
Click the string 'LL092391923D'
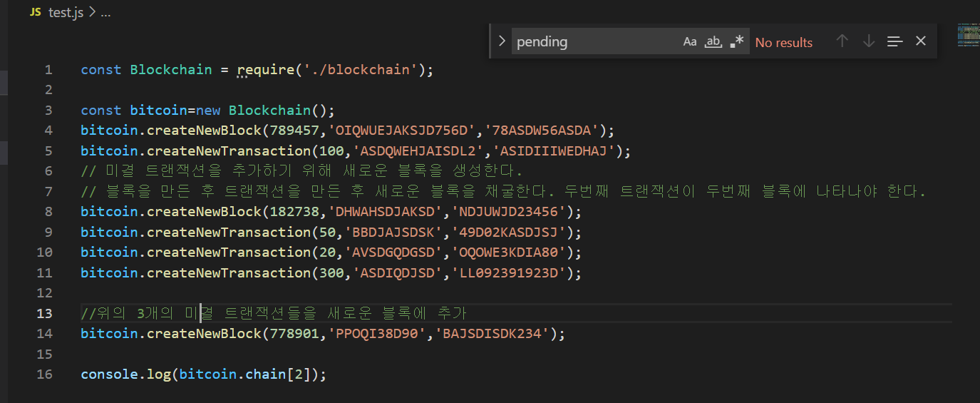pyautogui.click(x=508, y=273)
